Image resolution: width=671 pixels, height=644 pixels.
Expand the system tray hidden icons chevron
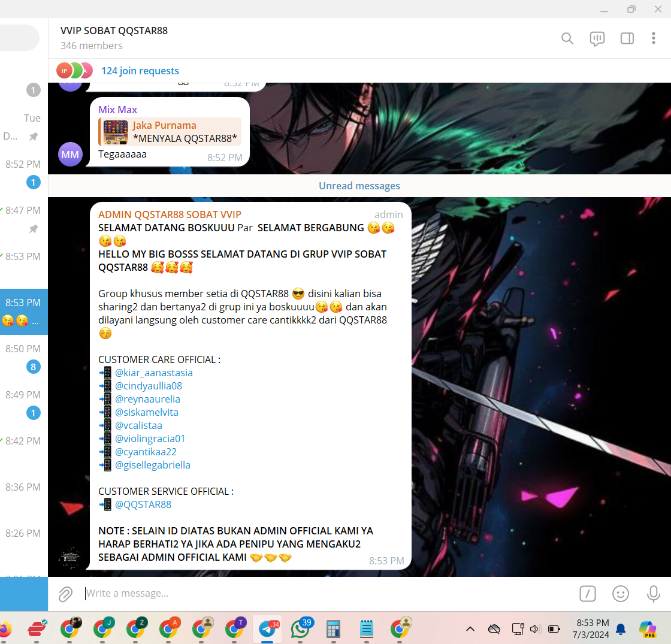(470, 628)
